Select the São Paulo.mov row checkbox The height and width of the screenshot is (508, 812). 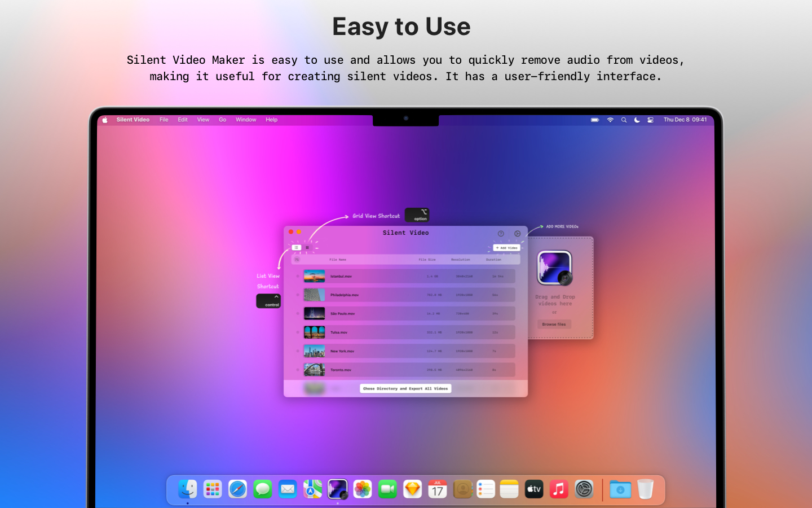[x=298, y=313]
